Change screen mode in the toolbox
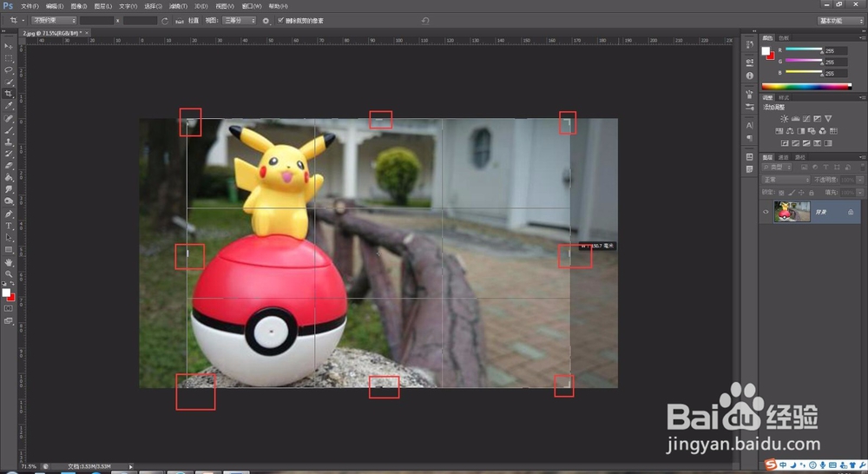Screen dimensions: 868x474 pyautogui.click(x=9, y=320)
